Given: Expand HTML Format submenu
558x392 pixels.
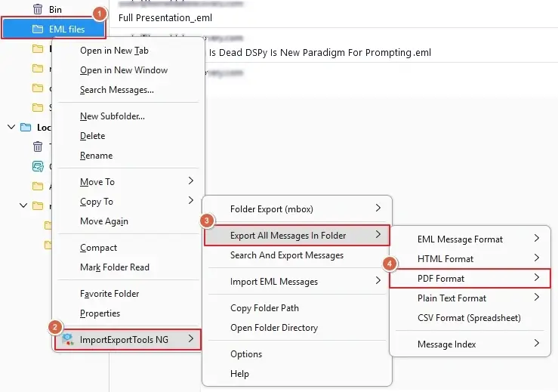Looking at the screenshot, I should pyautogui.click(x=470, y=258).
